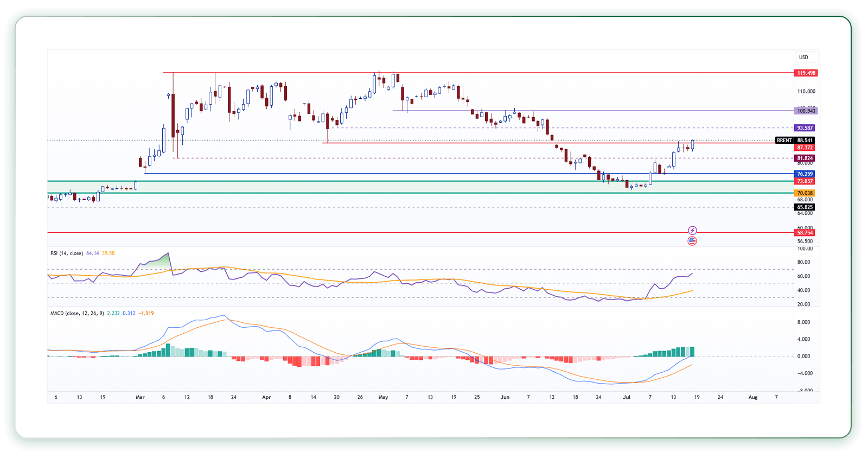Open the USD currency selector

(x=803, y=57)
